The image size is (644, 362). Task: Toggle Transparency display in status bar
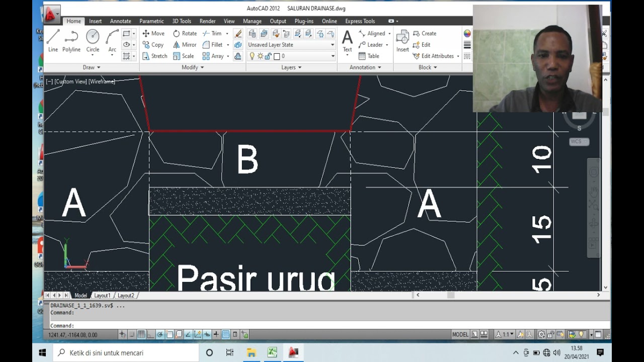225,334
